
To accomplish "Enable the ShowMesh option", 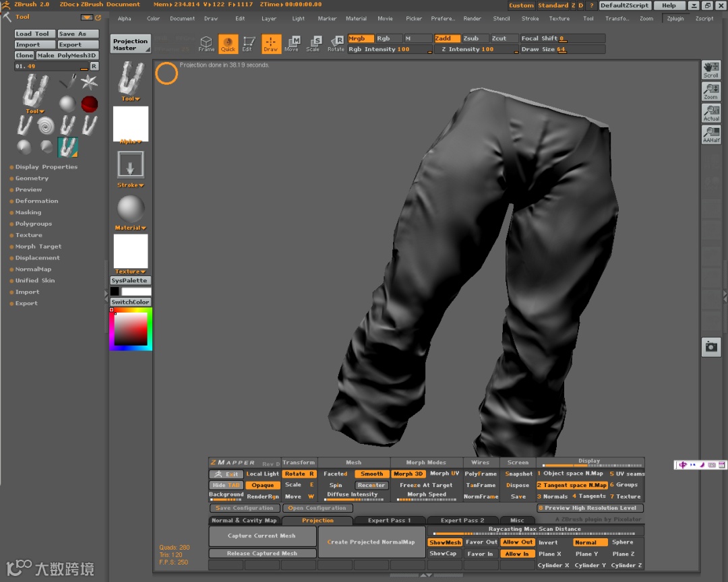I will coord(445,542).
